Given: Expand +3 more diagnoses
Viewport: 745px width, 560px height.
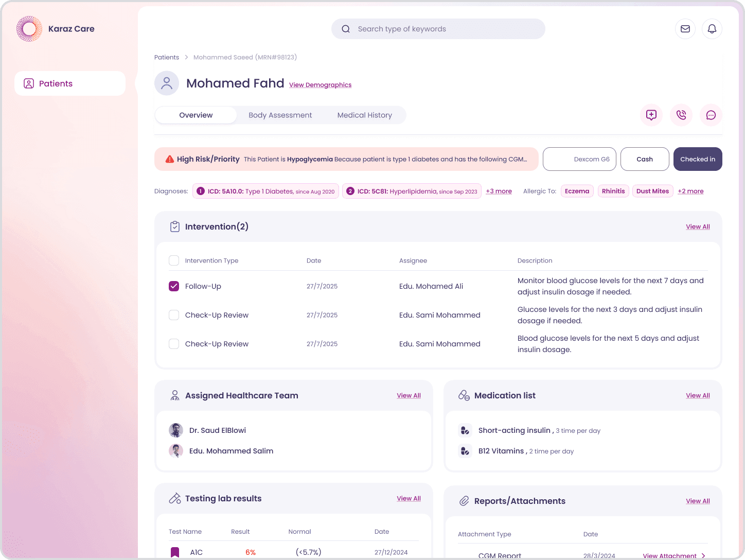Looking at the screenshot, I should click(x=499, y=191).
